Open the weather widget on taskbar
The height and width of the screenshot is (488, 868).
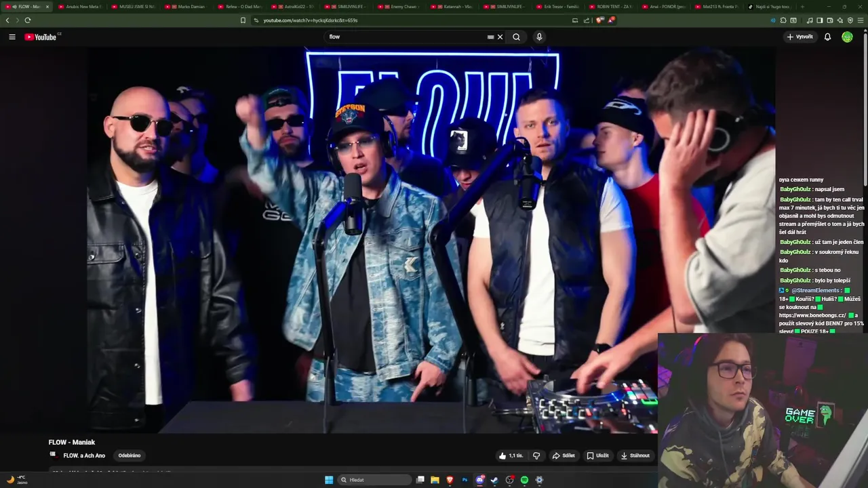pos(16,479)
